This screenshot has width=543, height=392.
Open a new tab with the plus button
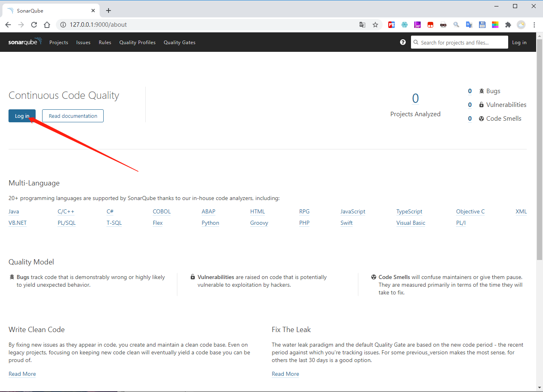[x=109, y=11]
